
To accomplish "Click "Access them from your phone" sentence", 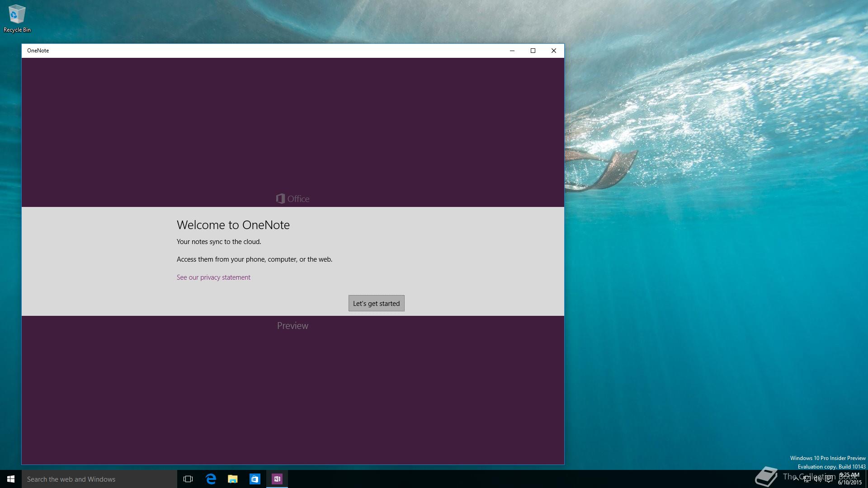I will tap(255, 259).
